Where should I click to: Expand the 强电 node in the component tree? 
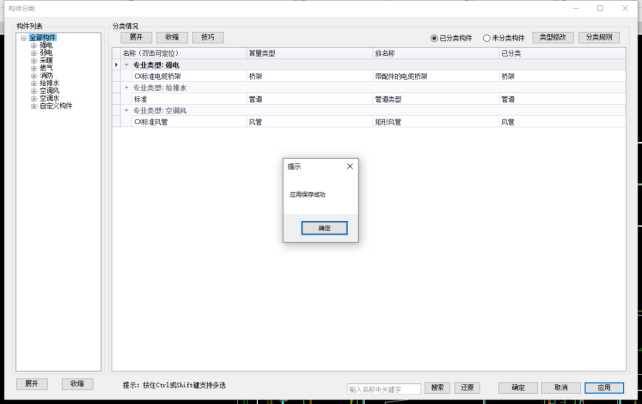click(33, 45)
